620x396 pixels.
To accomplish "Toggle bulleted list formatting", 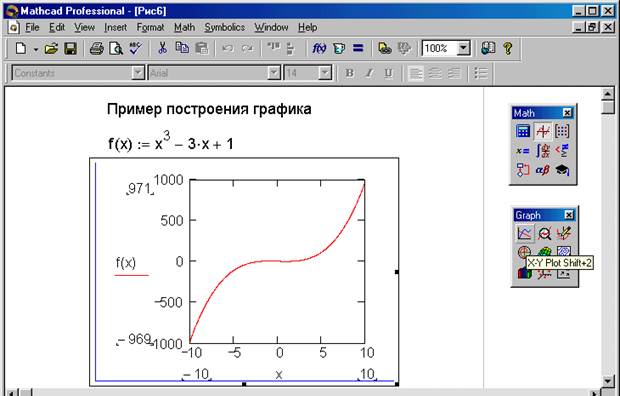I will pos(480,73).
